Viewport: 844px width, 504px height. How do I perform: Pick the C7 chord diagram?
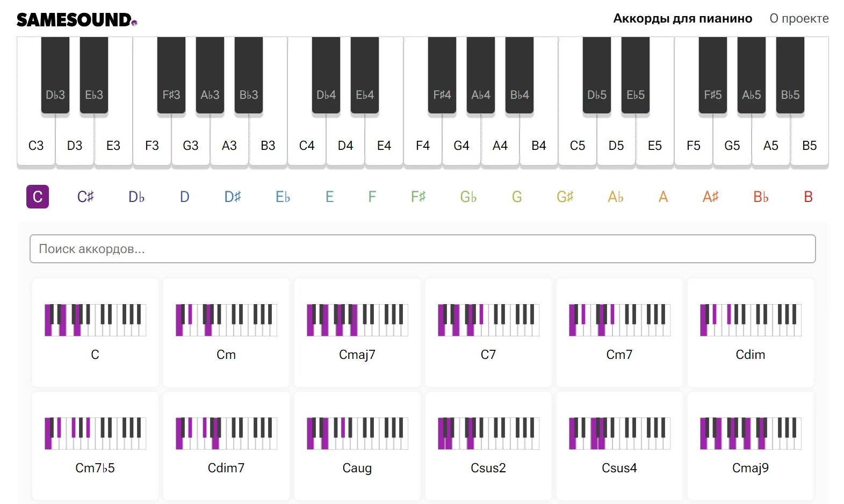pos(488,332)
